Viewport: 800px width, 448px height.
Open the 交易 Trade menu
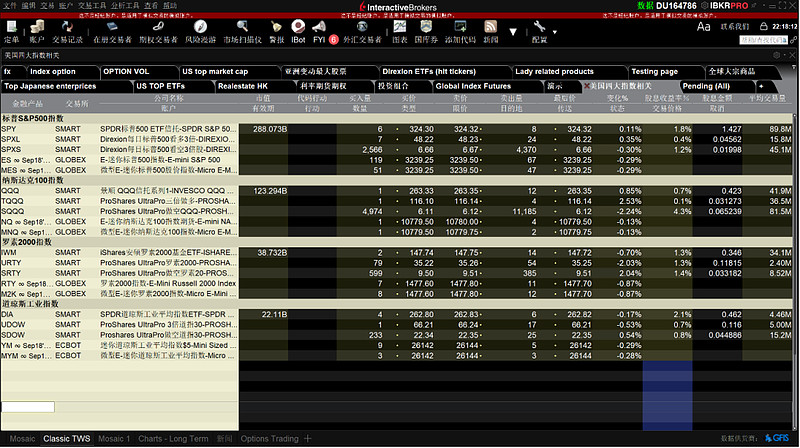tap(47, 6)
